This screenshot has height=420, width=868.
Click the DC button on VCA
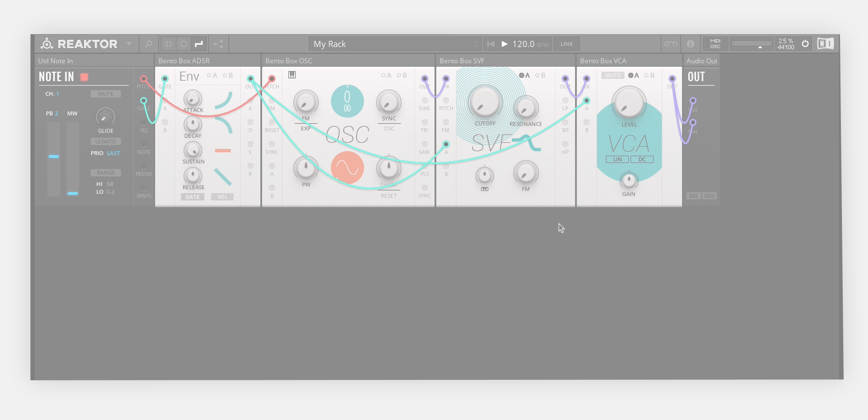642,160
